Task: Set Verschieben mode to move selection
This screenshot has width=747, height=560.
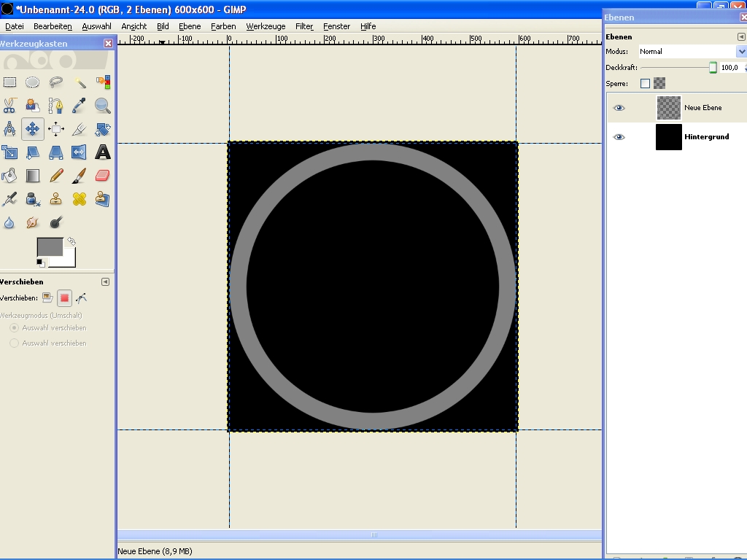Action: pos(64,298)
